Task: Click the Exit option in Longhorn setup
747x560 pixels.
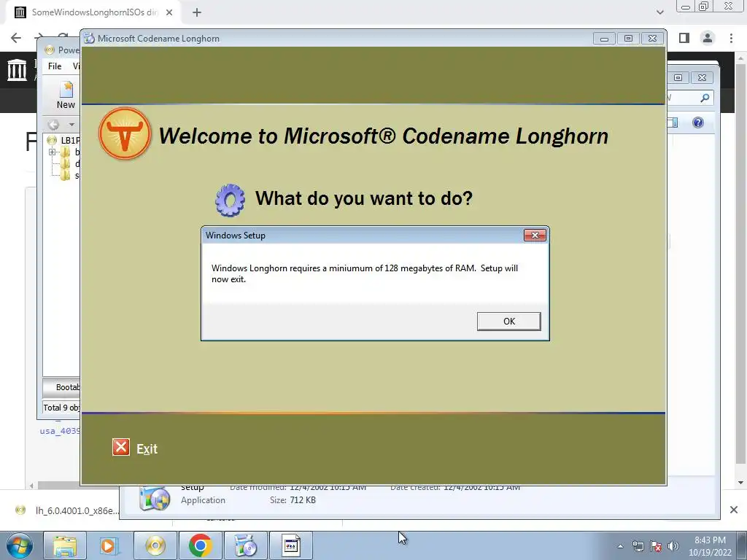Action: pyautogui.click(x=147, y=449)
